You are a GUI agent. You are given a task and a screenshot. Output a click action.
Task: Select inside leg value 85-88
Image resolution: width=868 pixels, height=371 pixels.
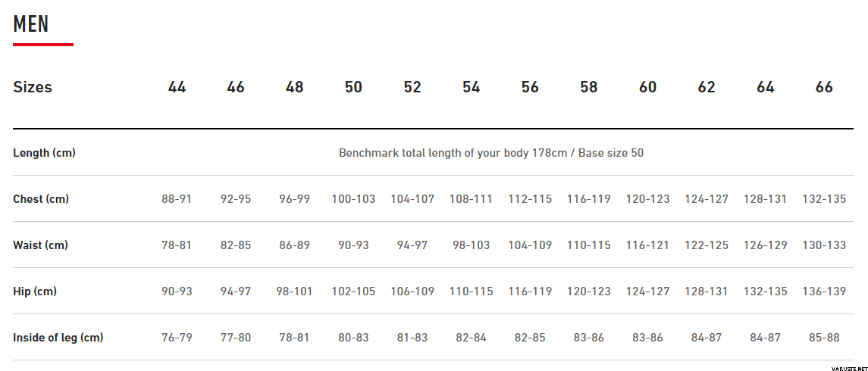pyautogui.click(x=824, y=337)
